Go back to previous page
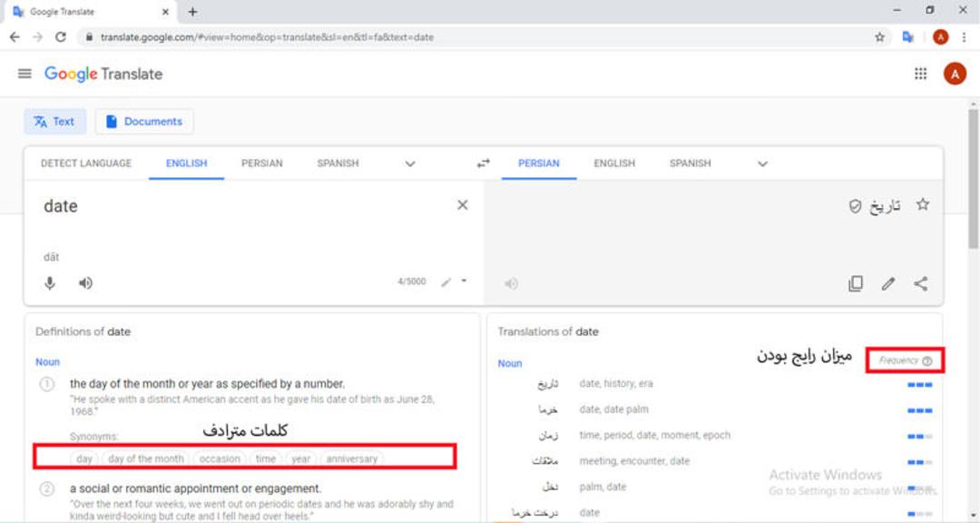The width and height of the screenshot is (980, 523). [15, 37]
